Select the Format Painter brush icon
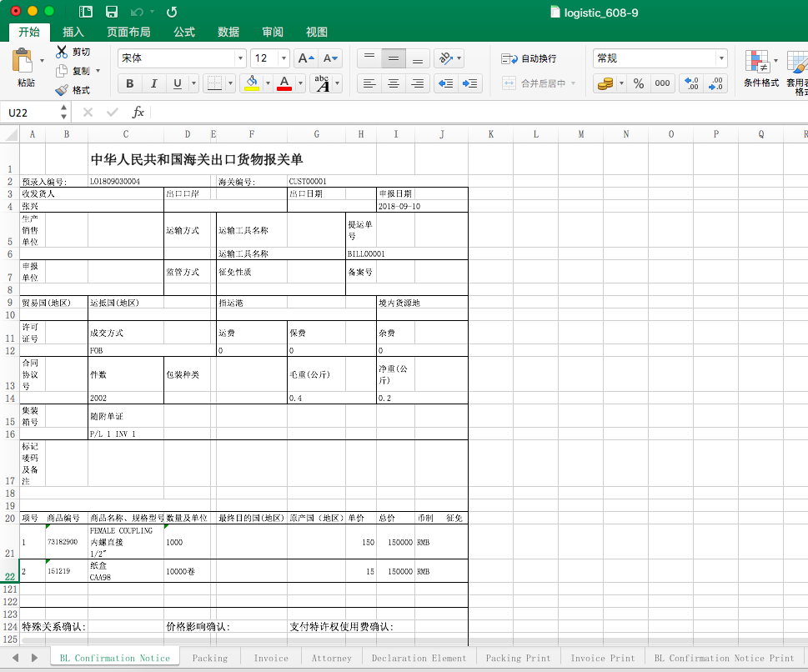Screen dimensions: 808x672 (x=62, y=90)
